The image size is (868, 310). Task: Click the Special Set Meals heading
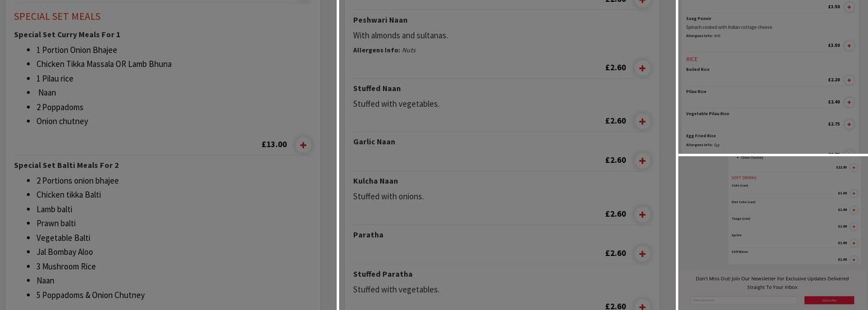click(x=57, y=17)
